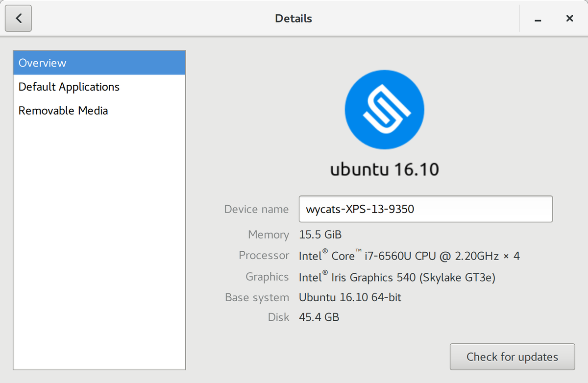Click the Memory label
588x383 pixels.
pyautogui.click(x=269, y=235)
